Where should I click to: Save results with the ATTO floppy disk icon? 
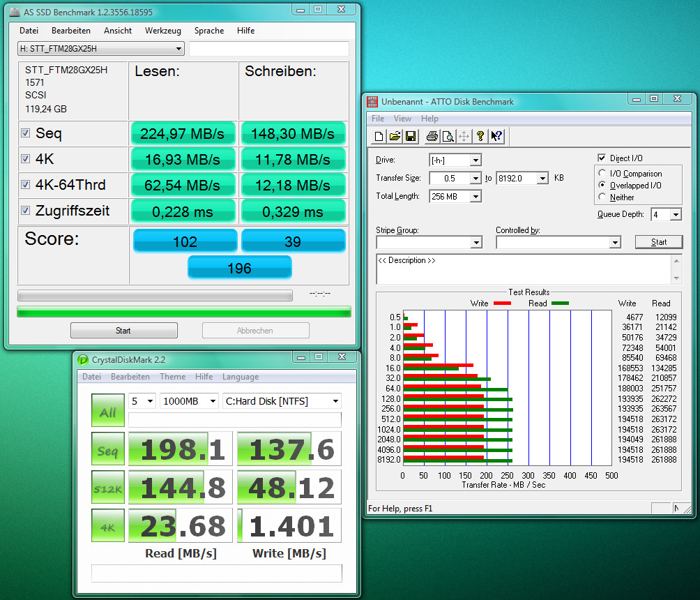click(x=411, y=136)
